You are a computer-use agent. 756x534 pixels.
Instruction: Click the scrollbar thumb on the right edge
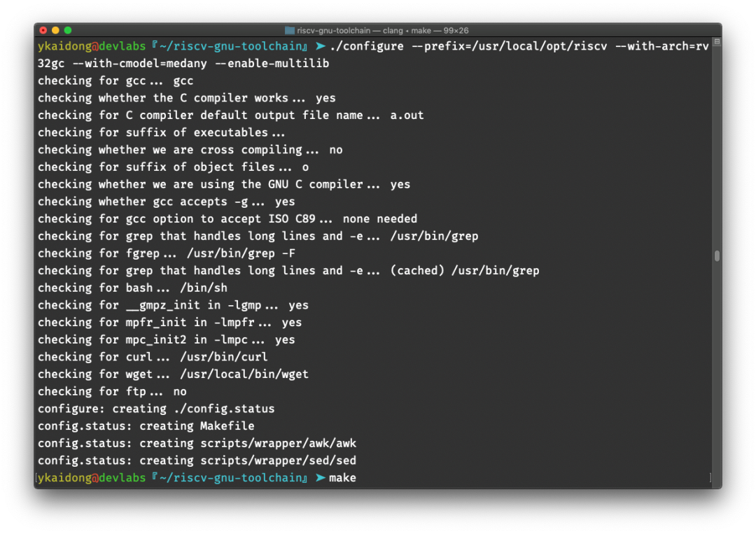pos(717,256)
